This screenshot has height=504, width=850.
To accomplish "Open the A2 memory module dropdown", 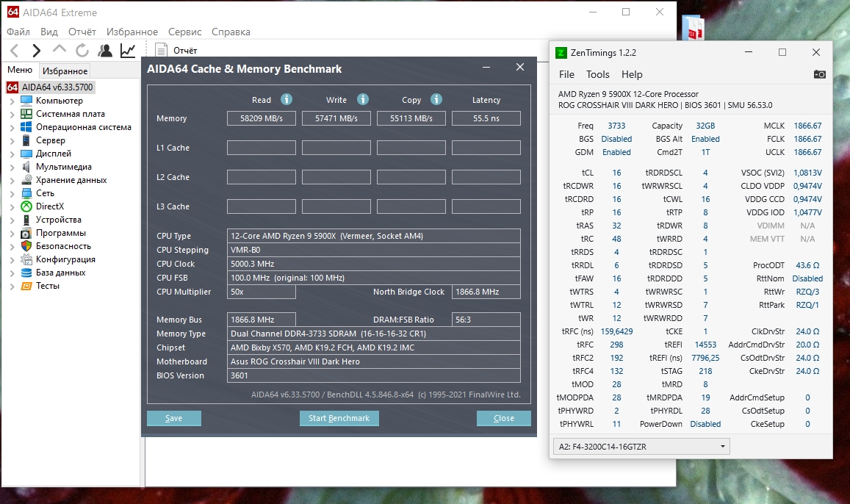I will 640,446.
